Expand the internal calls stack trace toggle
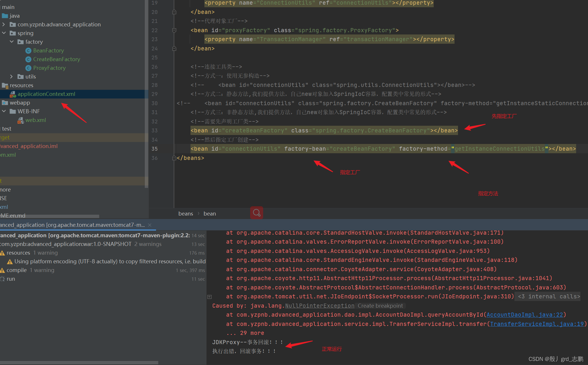Image resolution: width=588 pixels, height=365 pixels. (210, 297)
